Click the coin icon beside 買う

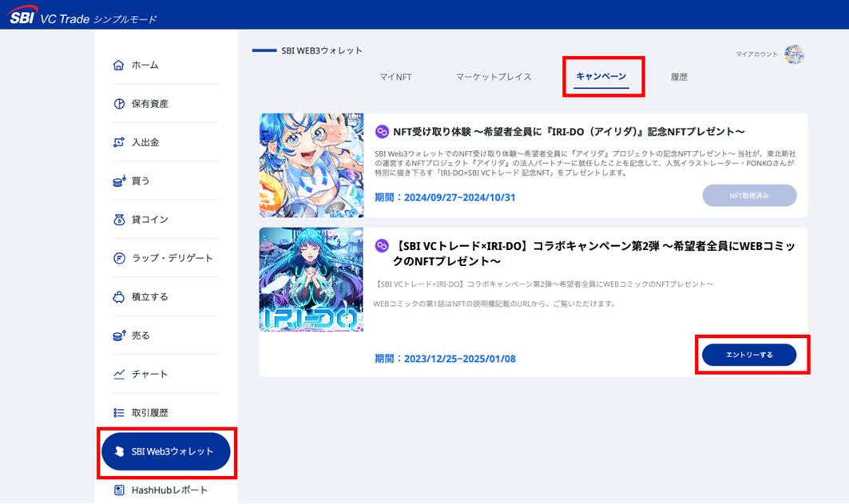[x=119, y=181]
